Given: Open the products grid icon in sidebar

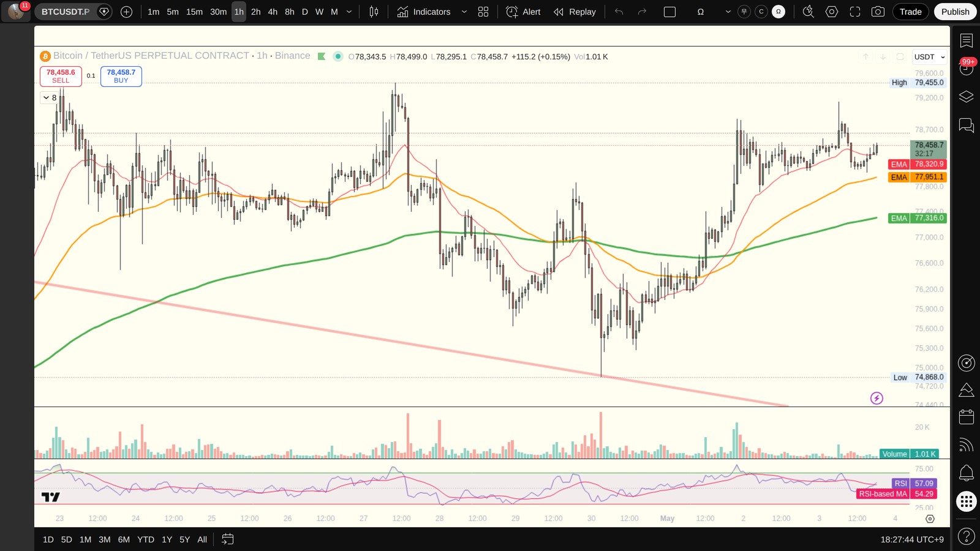Looking at the screenshot, I should click(967, 502).
